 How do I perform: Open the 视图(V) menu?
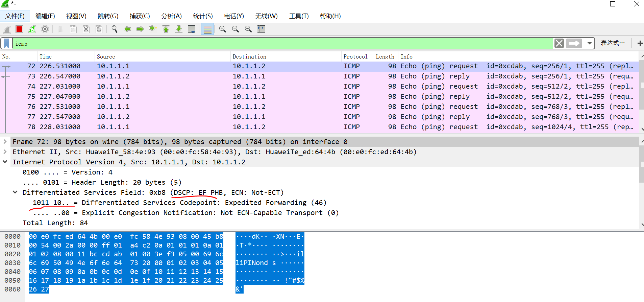pyautogui.click(x=76, y=16)
